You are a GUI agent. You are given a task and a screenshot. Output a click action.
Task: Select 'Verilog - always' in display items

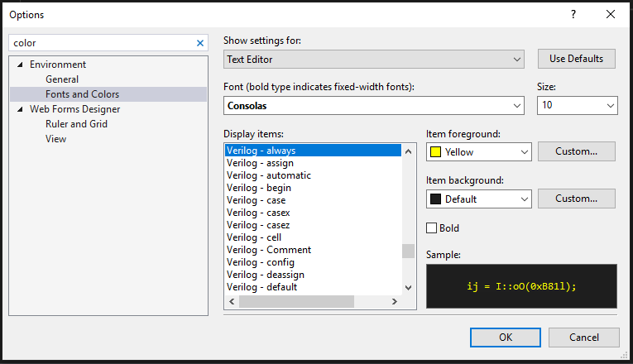coord(313,151)
